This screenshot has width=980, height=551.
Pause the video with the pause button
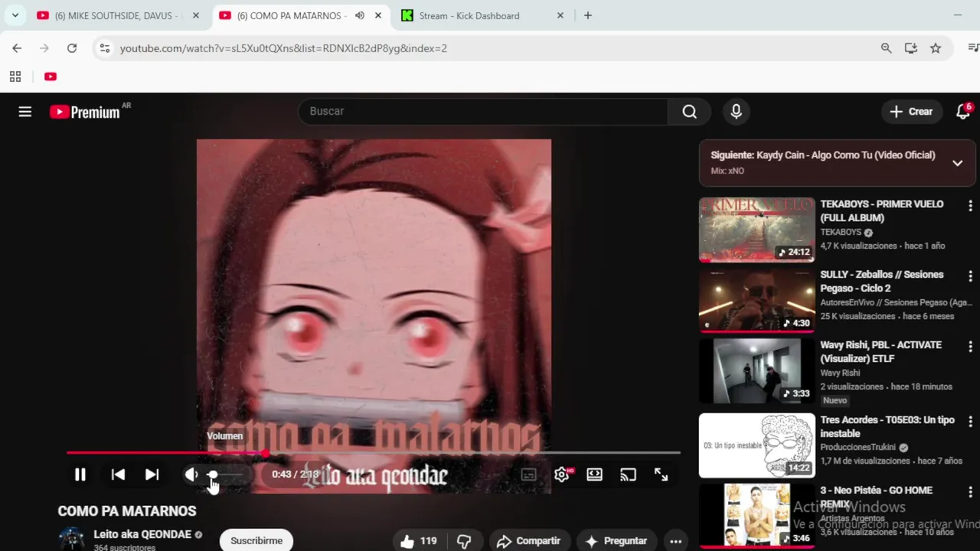click(x=80, y=474)
